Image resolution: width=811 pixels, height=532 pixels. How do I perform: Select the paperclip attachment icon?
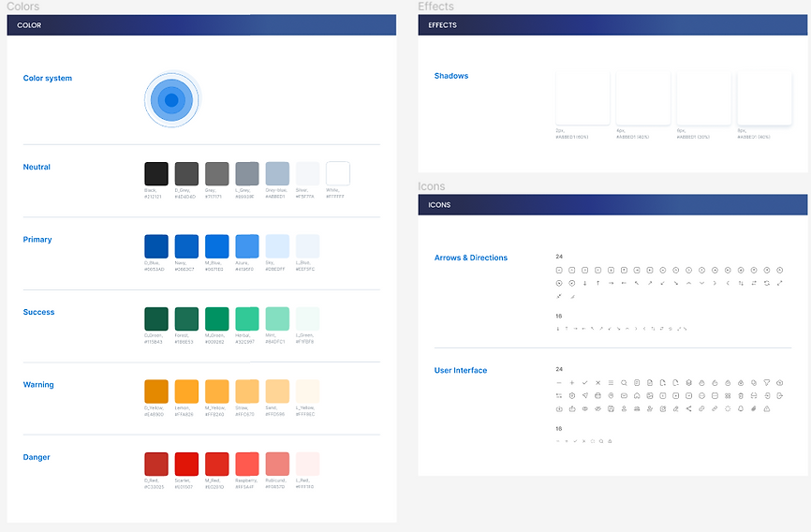pos(754,408)
